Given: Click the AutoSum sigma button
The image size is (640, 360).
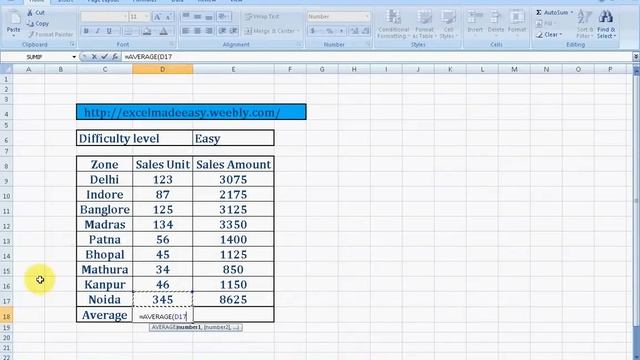Looking at the screenshot, I should point(551,13).
